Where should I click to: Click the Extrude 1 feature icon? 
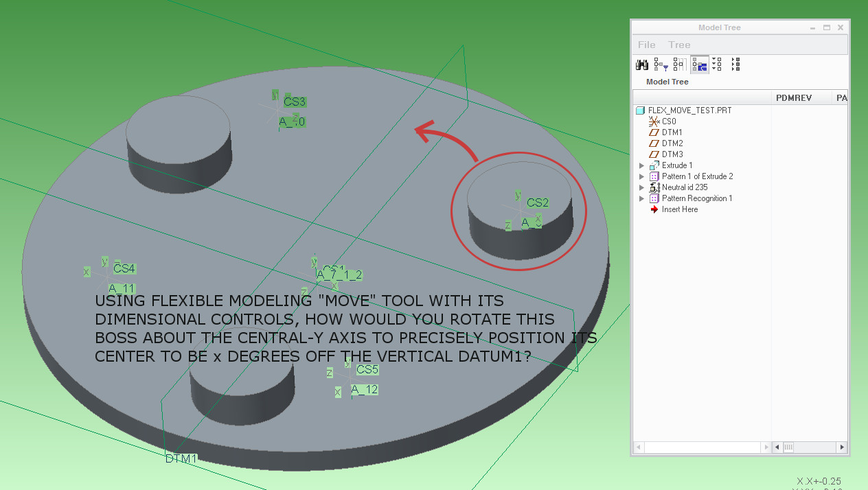click(x=654, y=165)
